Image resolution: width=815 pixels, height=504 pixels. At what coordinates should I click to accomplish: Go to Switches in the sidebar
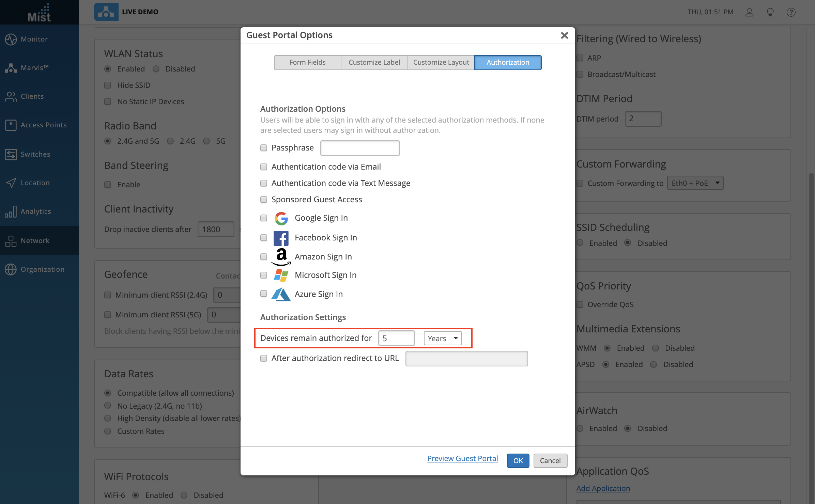coord(11,154)
